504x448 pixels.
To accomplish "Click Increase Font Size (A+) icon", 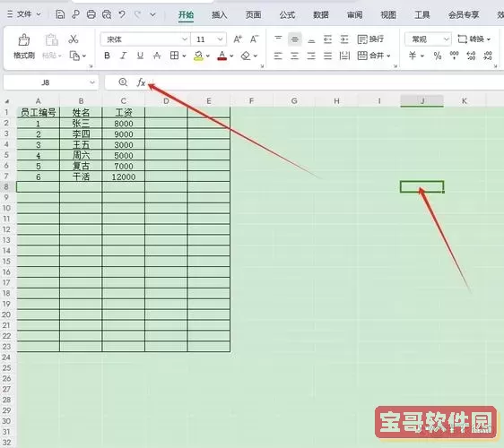I will pyautogui.click(x=238, y=39).
